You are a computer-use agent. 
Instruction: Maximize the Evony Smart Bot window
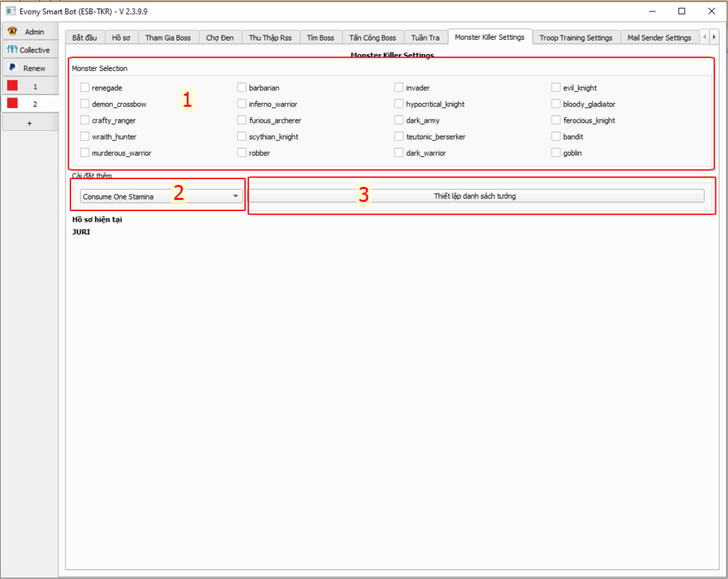pyautogui.click(x=682, y=11)
